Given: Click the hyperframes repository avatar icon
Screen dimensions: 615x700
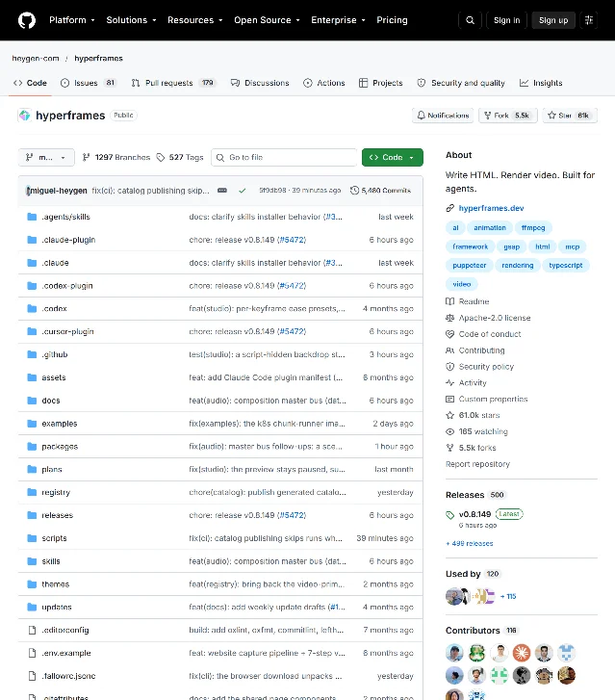Looking at the screenshot, I should [x=24, y=116].
